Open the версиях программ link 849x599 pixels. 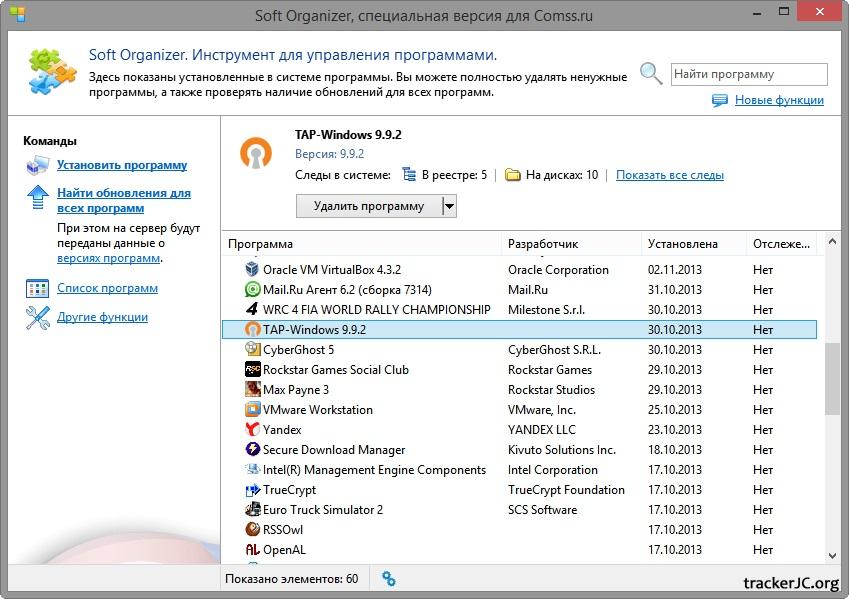point(108,258)
